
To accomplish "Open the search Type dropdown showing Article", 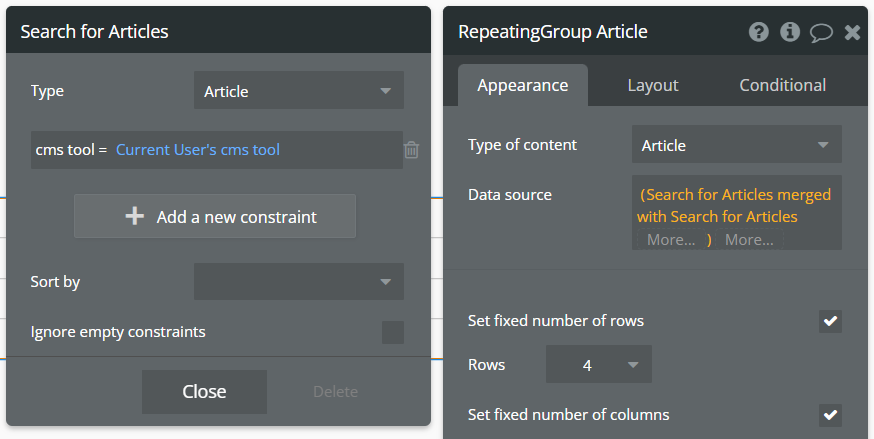I will pos(298,91).
